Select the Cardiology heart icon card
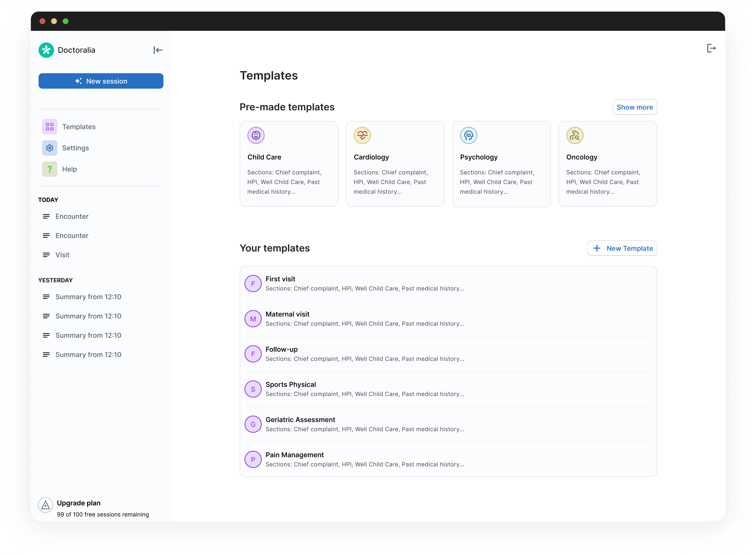The width and height of the screenshot is (756, 555). click(362, 135)
